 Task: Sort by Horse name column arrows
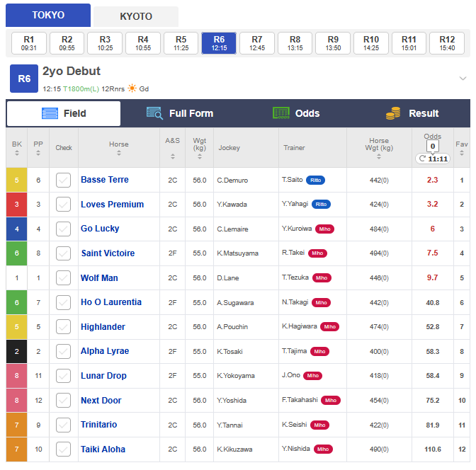pos(119,153)
